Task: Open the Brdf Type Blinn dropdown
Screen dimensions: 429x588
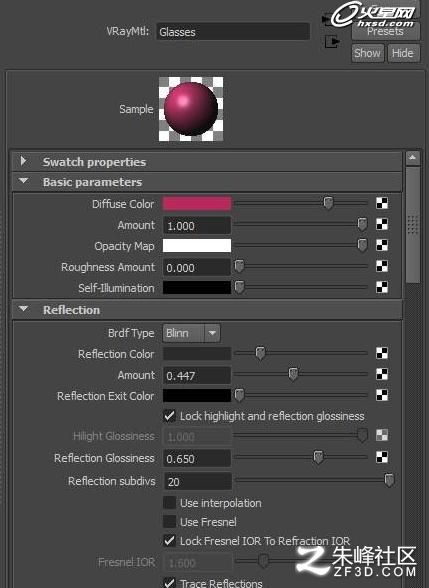Action: tap(191, 333)
